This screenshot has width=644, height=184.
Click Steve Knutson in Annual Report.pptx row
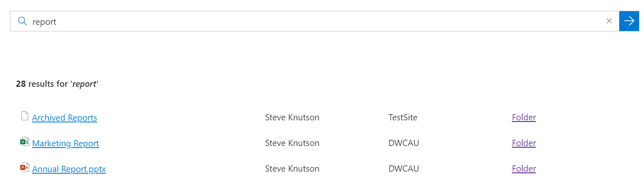click(292, 169)
